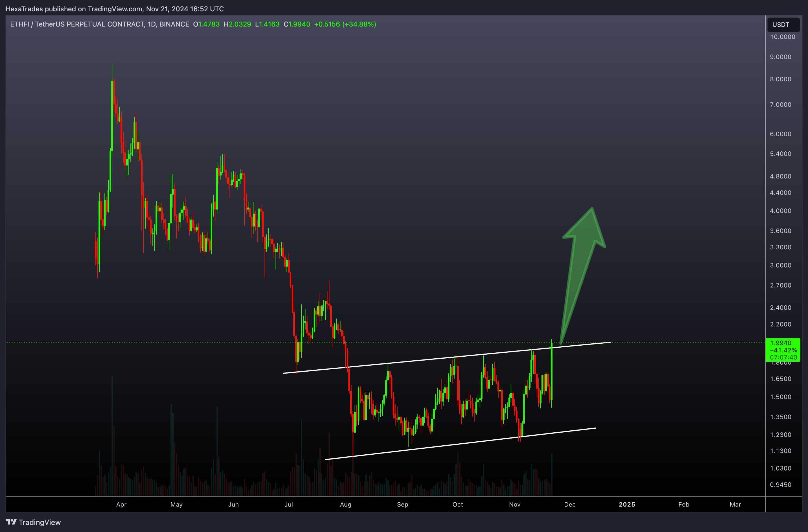Click the Mar label on time axis
The height and width of the screenshot is (532, 808).
pyautogui.click(x=735, y=505)
